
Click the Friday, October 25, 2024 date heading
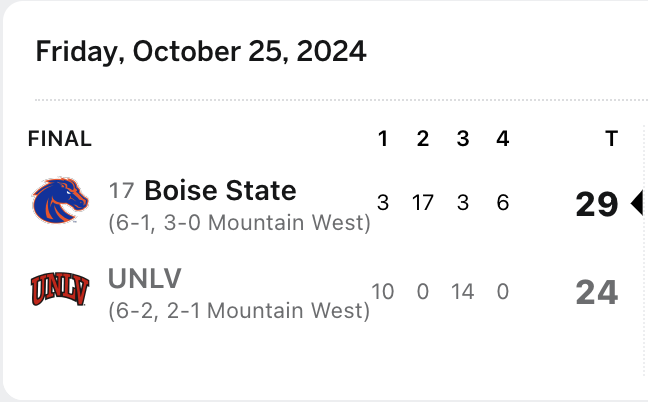click(201, 52)
